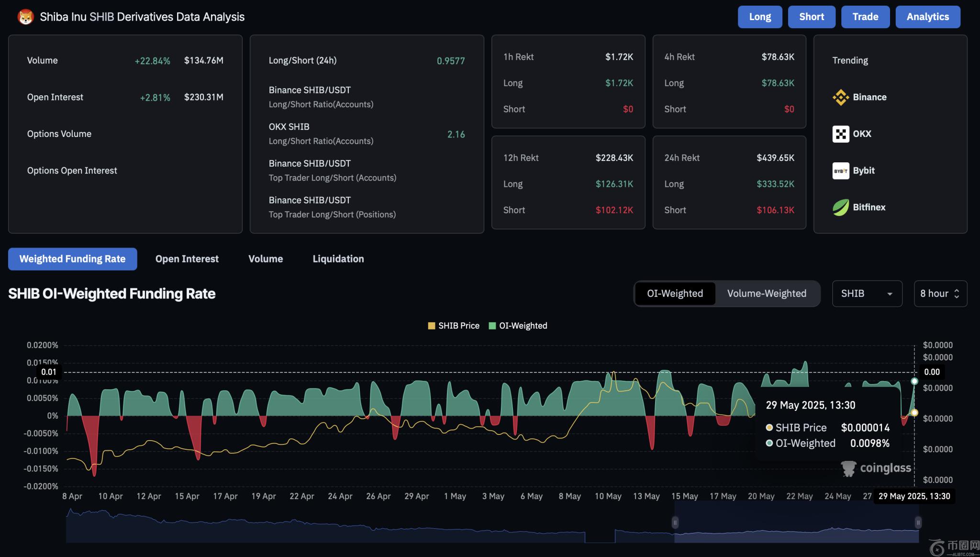Screen dimensions: 980x557
Task: Open the Analytics menu button
Action: (927, 17)
